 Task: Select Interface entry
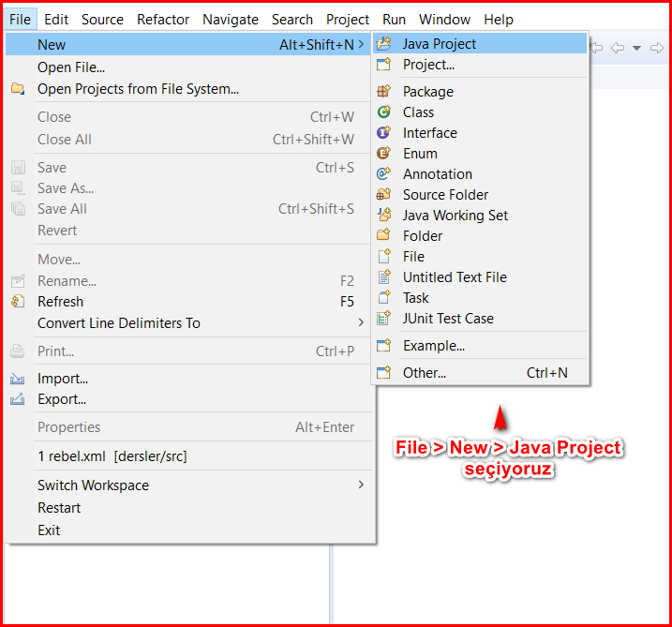pos(480,132)
